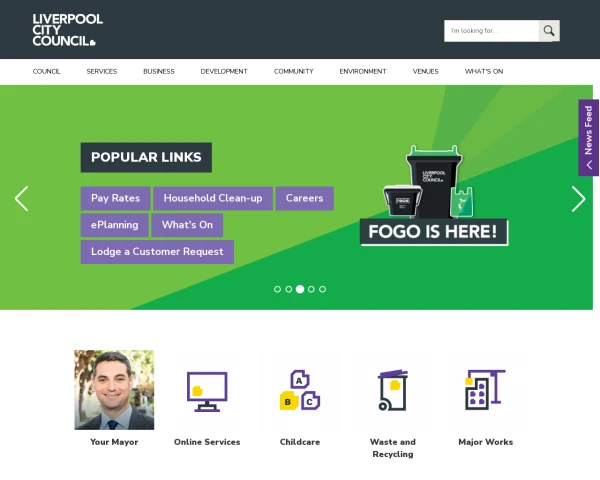The width and height of the screenshot is (600, 480).
Task: Select the fourth carousel dot indicator
Action: (311, 289)
